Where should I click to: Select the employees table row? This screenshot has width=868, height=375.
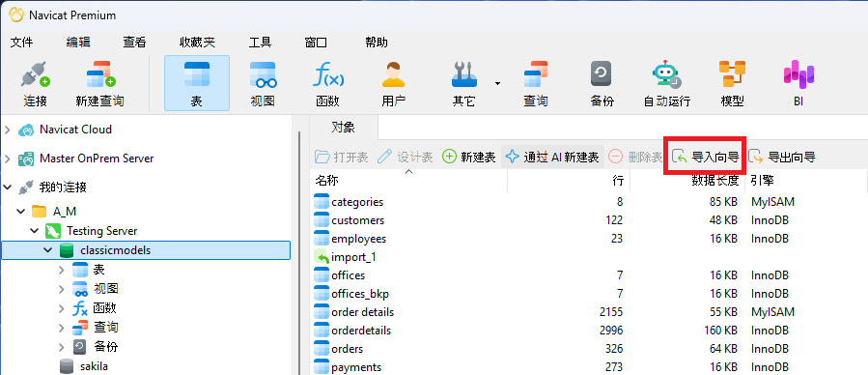(x=588, y=239)
